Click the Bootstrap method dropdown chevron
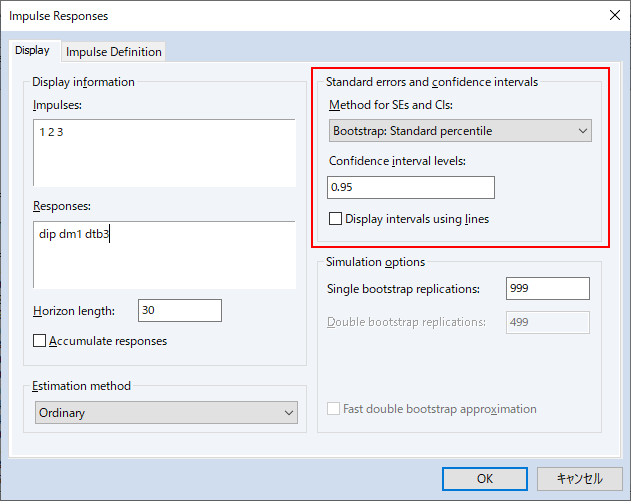The width and height of the screenshot is (631, 501). [582, 131]
